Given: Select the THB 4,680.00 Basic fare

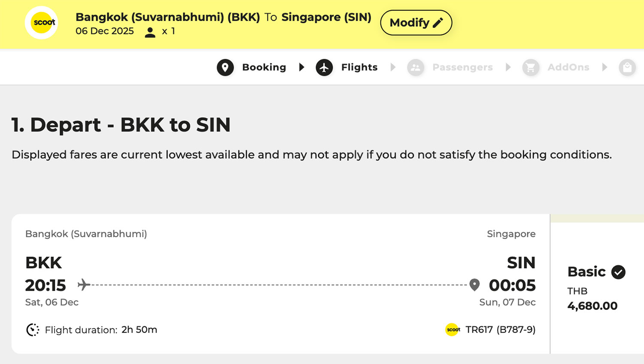Looking at the screenshot, I should (x=592, y=306).
